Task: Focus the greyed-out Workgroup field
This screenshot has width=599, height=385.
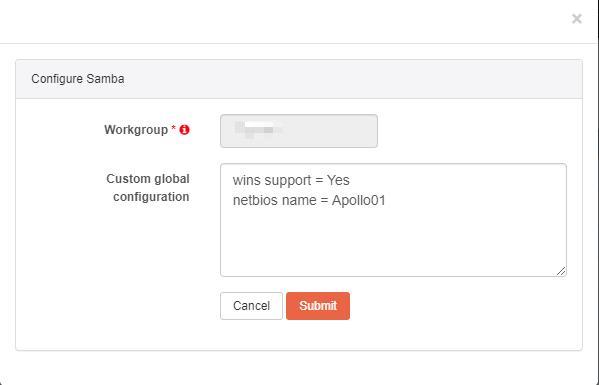Action: click(299, 131)
